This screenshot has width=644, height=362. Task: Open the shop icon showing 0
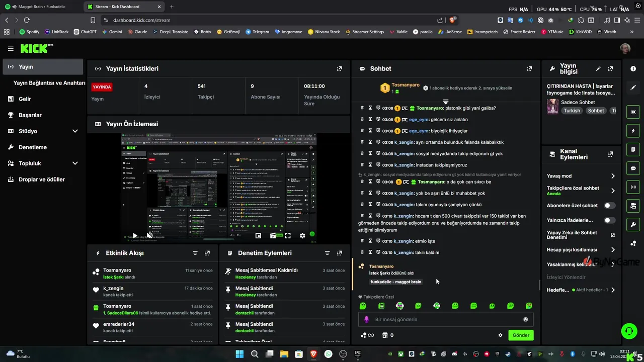point(387,335)
